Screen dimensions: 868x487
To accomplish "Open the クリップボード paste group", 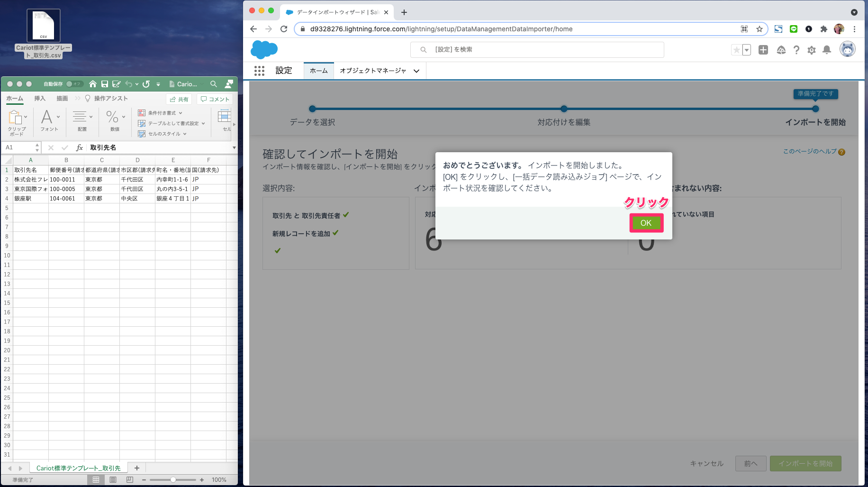I will [17, 123].
